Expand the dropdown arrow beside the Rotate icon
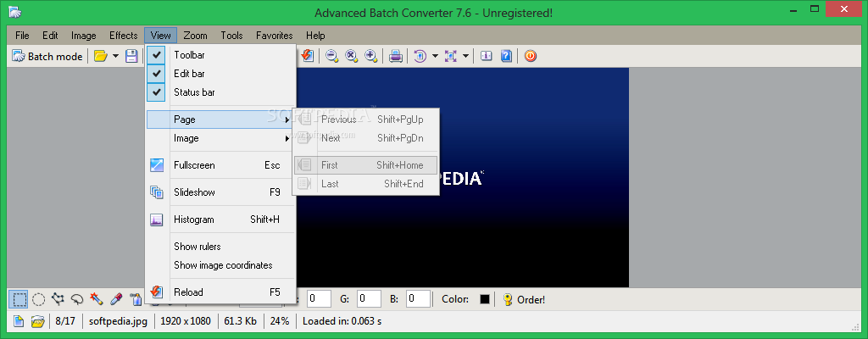The image size is (868, 339). 435,56
